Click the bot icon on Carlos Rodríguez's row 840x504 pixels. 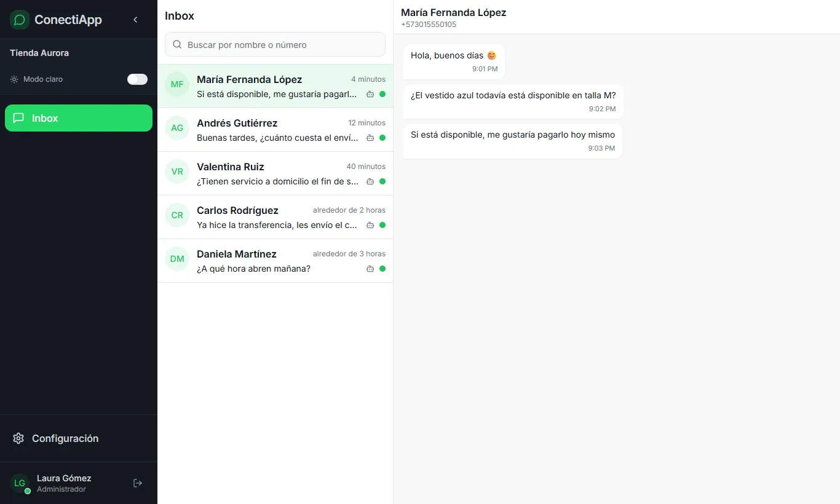[370, 225]
